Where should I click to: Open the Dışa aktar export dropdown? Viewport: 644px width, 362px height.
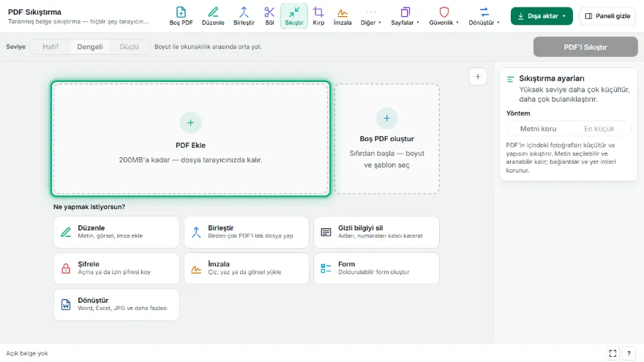click(x=542, y=16)
